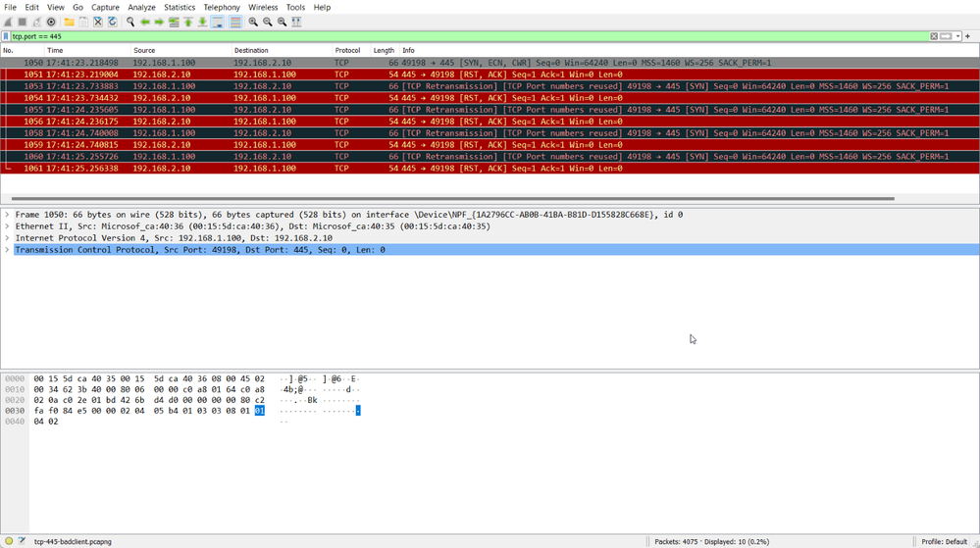
Task: Jump to the first packet
Action: pyautogui.click(x=188, y=22)
